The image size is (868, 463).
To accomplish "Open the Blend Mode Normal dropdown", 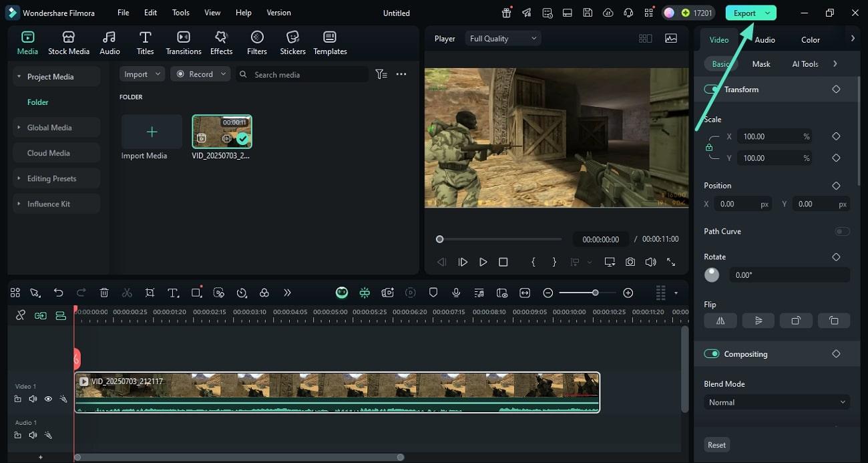I will click(x=777, y=402).
